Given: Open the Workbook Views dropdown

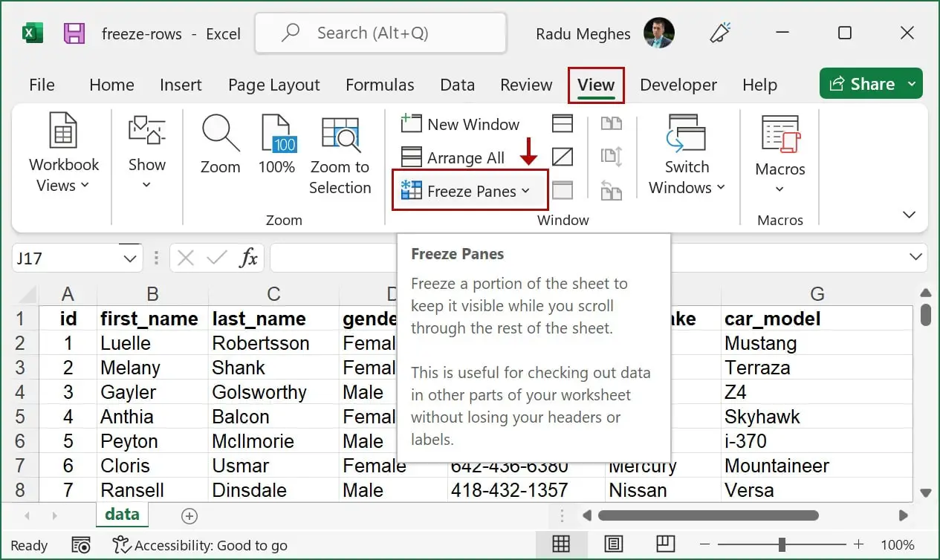Looking at the screenshot, I should (x=62, y=154).
